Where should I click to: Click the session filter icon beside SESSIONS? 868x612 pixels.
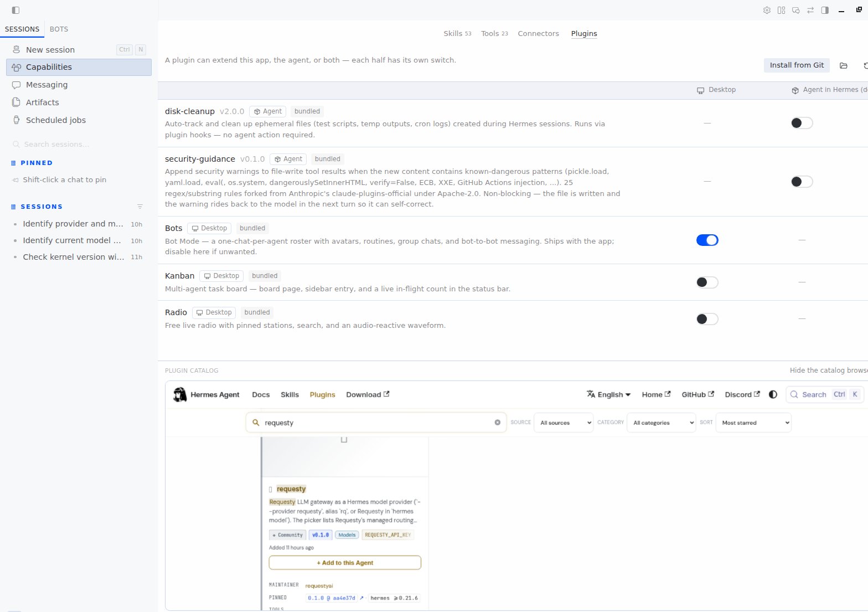(140, 207)
